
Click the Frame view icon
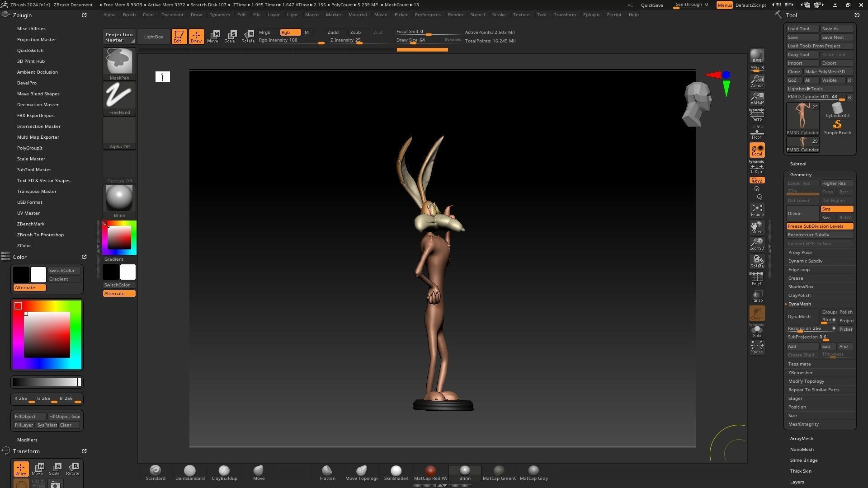tap(757, 210)
